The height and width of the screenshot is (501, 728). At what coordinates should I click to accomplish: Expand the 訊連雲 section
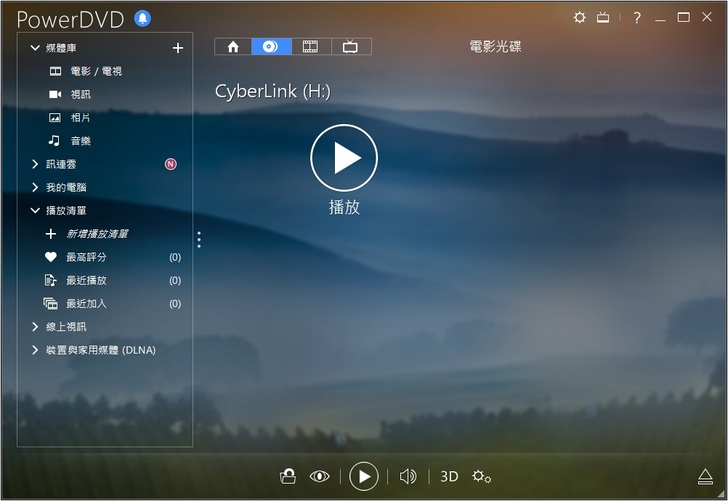tap(35, 164)
